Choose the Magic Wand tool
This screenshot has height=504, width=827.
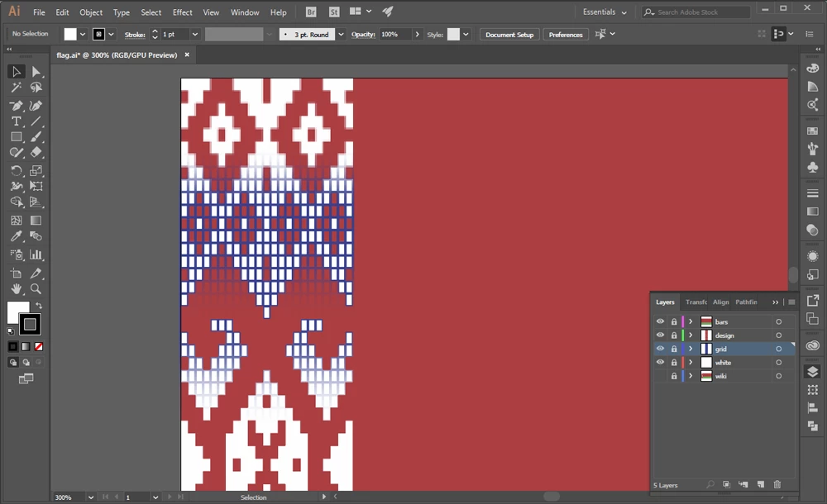(x=16, y=88)
